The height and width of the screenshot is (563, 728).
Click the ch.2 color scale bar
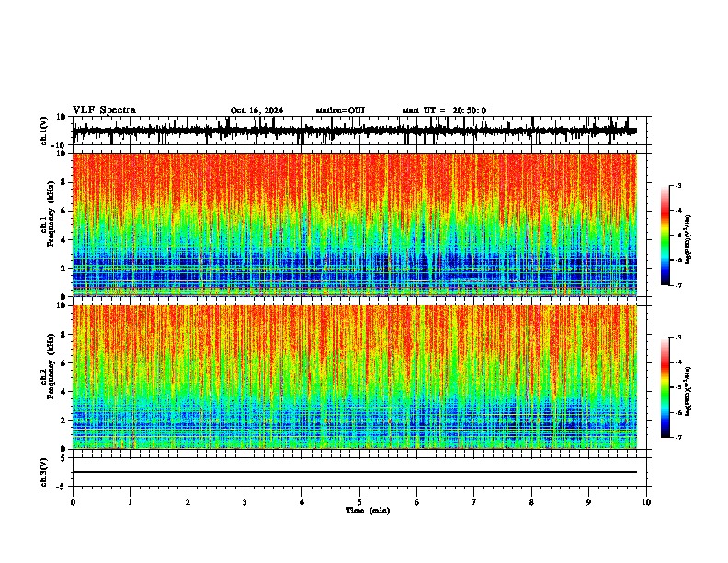point(665,387)
